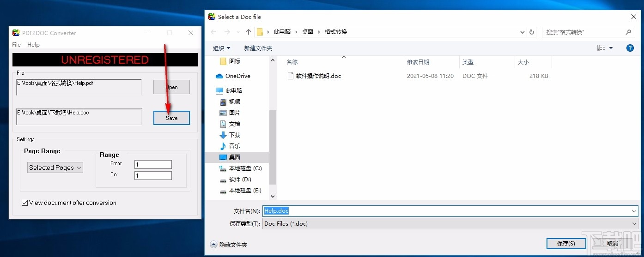
Task: Open the Help menu in PDF2DOC
Action: (x=33, y=45)
